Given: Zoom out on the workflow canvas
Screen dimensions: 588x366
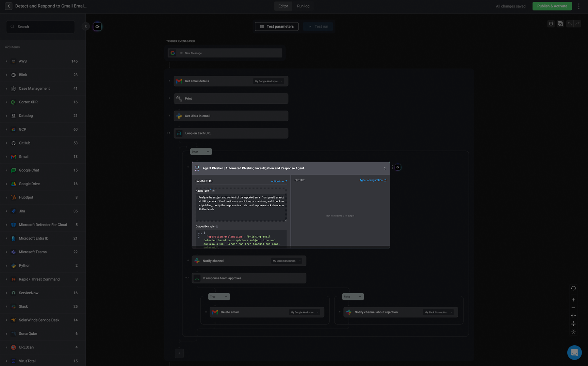Looking at the screenshot, I should tap(573, 308).
